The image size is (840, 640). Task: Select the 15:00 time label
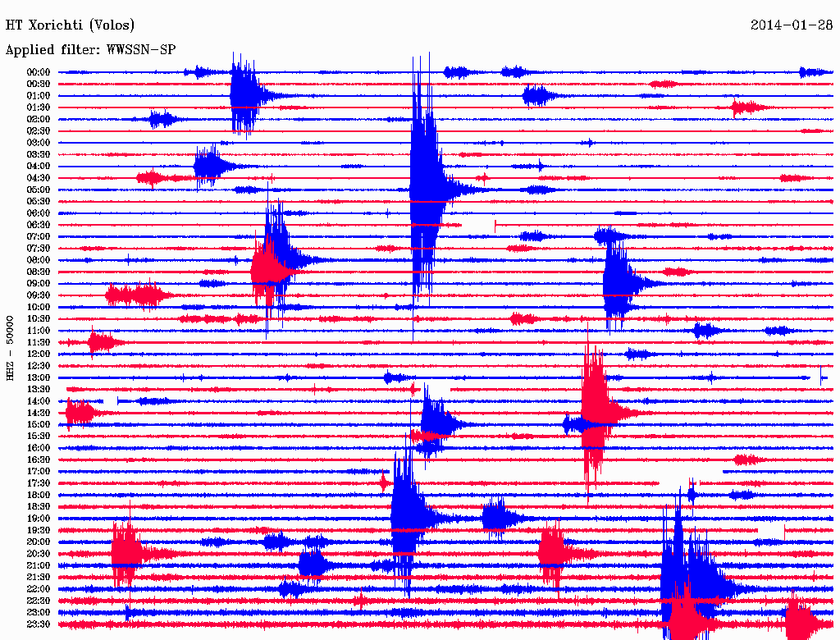(x=39, y=424)
